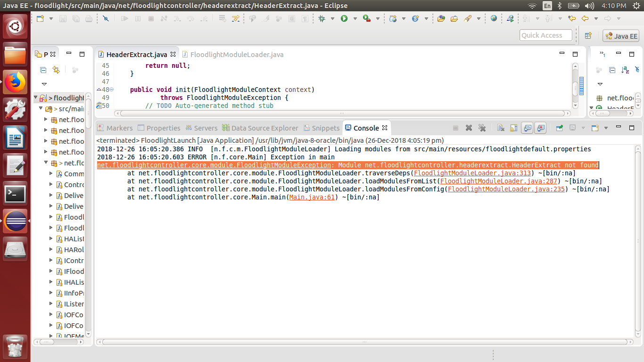
Task: Switch to the Servers tab
Action: click(201, 128)
